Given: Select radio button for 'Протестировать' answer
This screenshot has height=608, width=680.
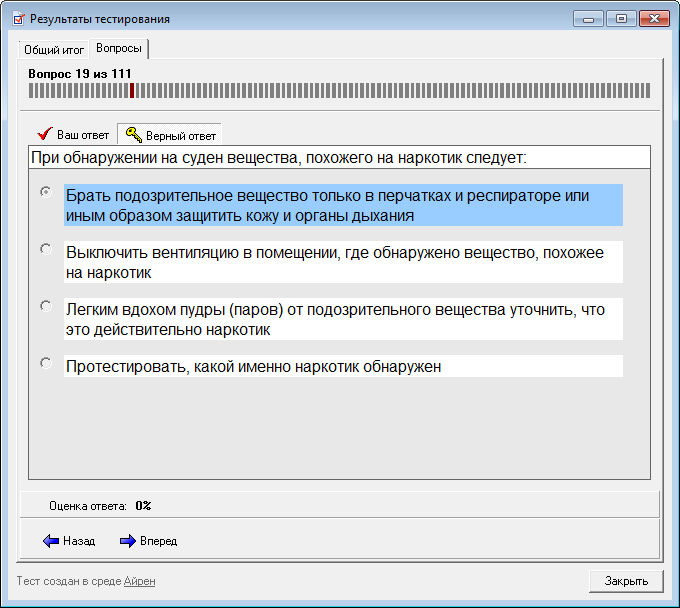Looking at the screenshot, I should (45, 363).
